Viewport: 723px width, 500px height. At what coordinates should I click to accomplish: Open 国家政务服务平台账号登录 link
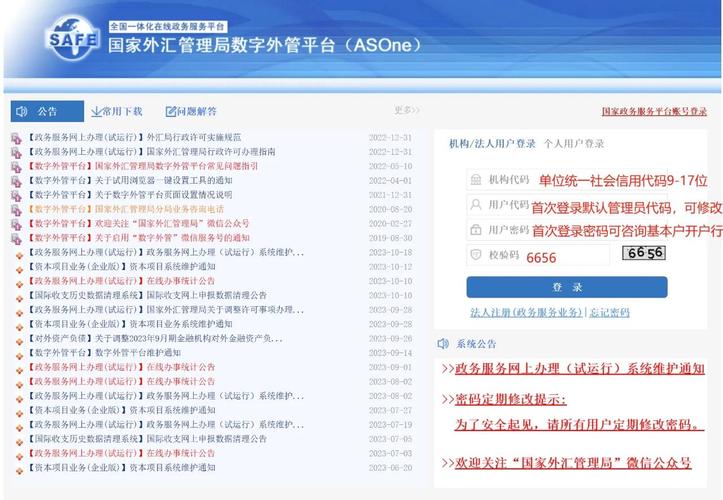click(x=654, y=111)
